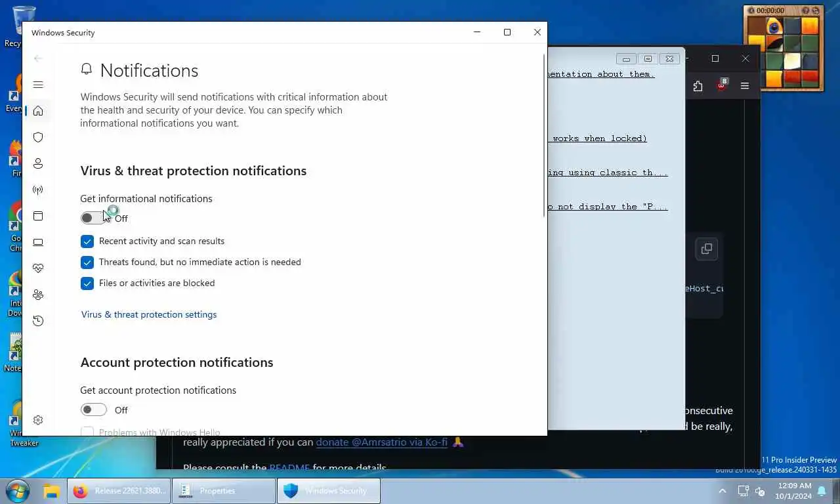Viewport: 840px width, 504px height.
Task: Open Firewall & network protection antenna icon
Action: (x=38, y=190)
